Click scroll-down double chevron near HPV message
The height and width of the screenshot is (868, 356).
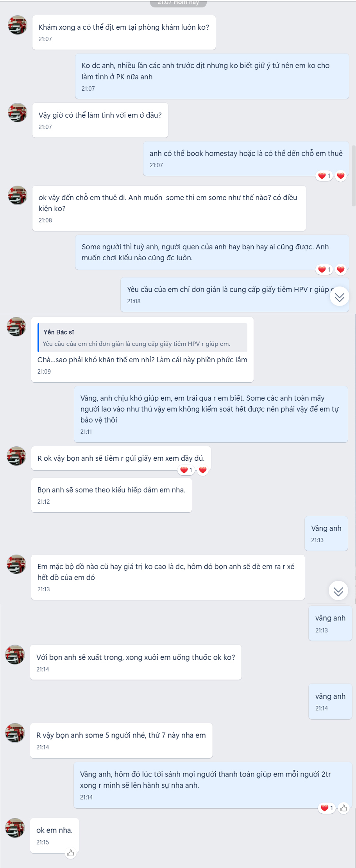tap(339, 297)
